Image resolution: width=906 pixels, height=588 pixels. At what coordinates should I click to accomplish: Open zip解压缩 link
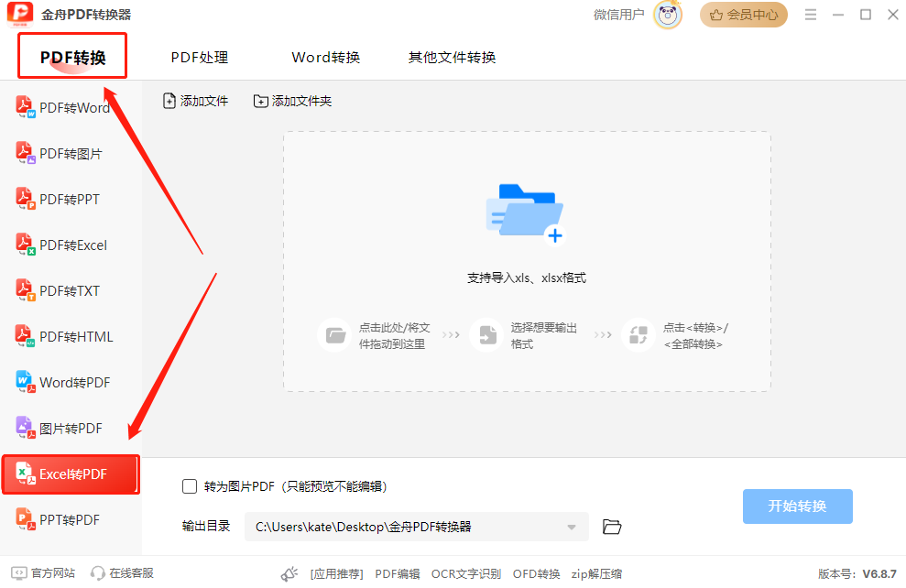[597, 573]
